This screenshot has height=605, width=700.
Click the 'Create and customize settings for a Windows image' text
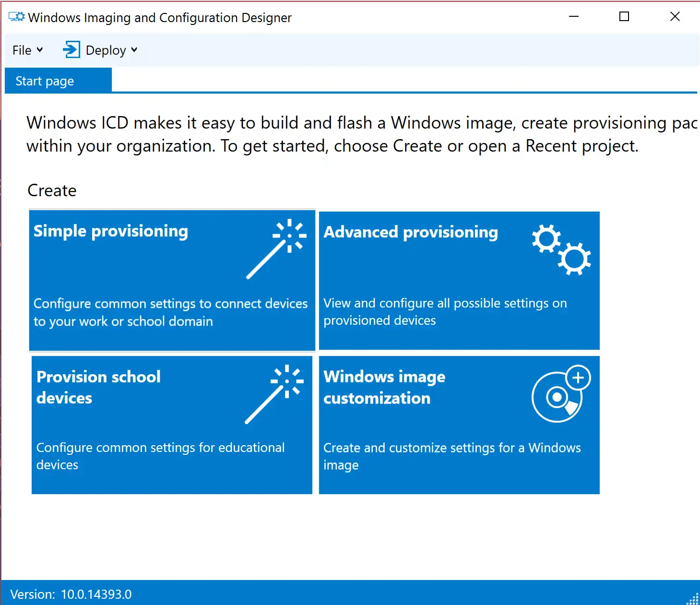(452, 456)
